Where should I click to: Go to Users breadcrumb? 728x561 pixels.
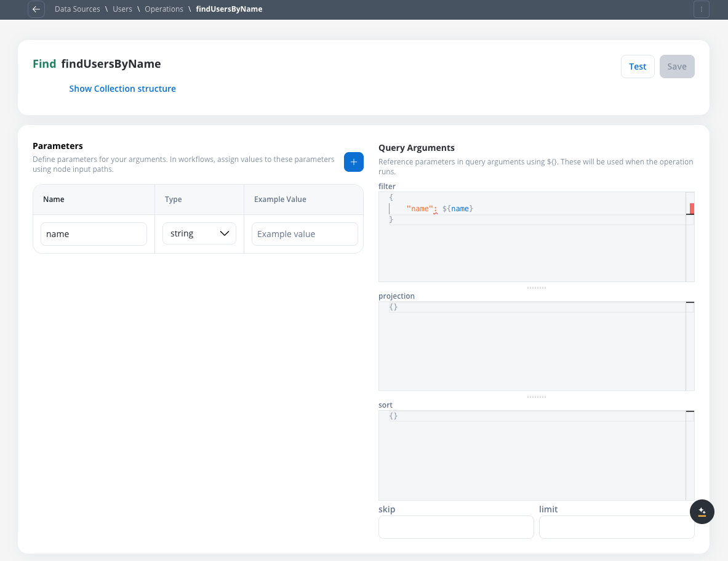[x=122, y=9]
